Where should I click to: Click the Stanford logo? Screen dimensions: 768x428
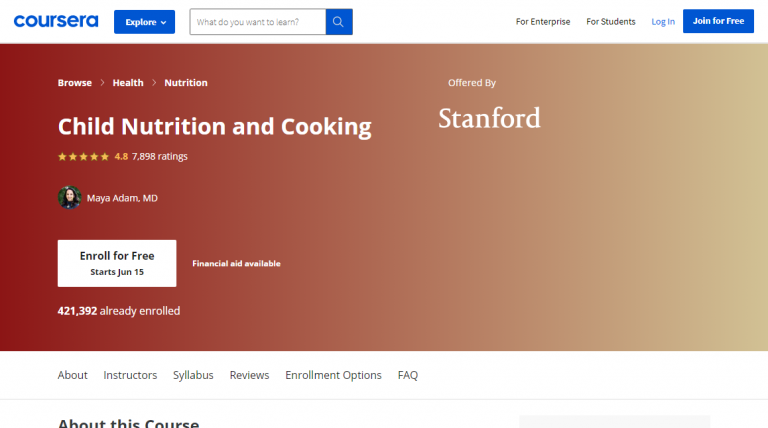(489, 119)
